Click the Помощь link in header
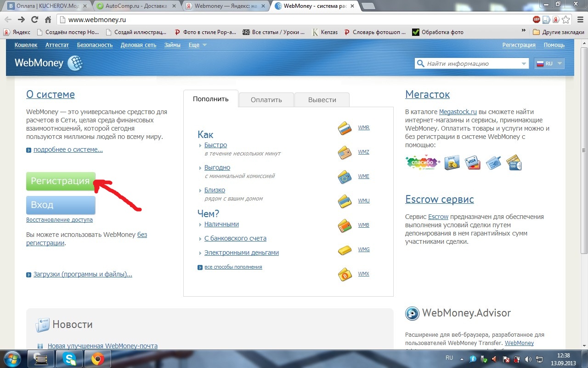 click(x=554, y=45)
